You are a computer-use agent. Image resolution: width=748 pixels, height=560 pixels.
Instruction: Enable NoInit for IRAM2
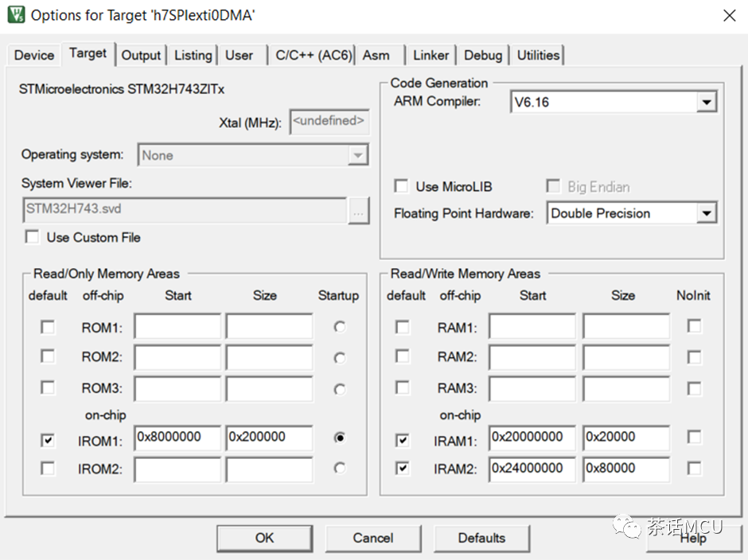694,469
